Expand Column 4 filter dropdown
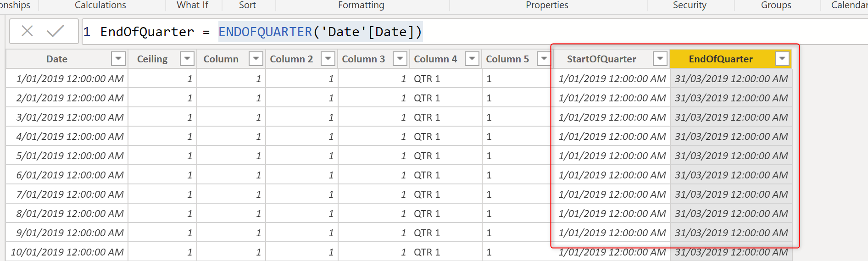The width and height of the screenshot is (868, 261). (x=472, y=59)
